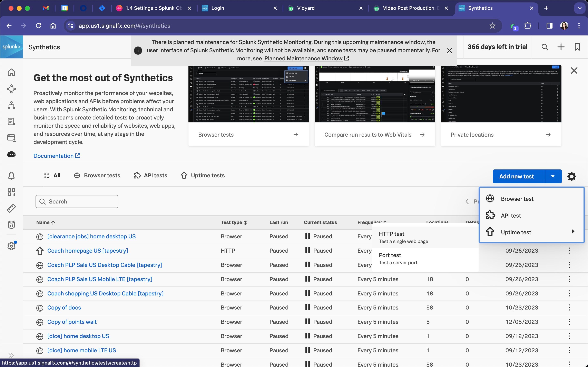Open the dashboards grid icon in sidebar
This screenshot has width=588, height=367.
pos(11,192)
